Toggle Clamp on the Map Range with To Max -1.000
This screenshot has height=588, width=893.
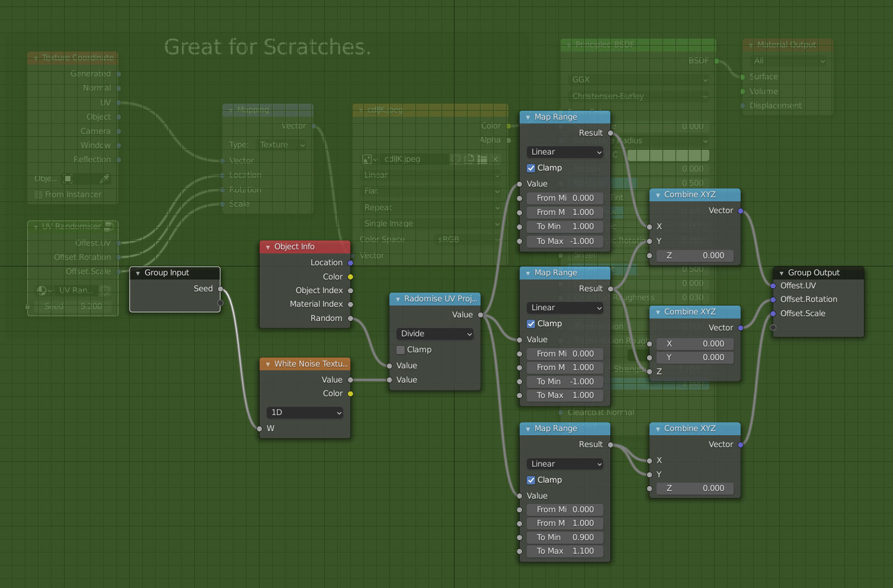point(531,168)
